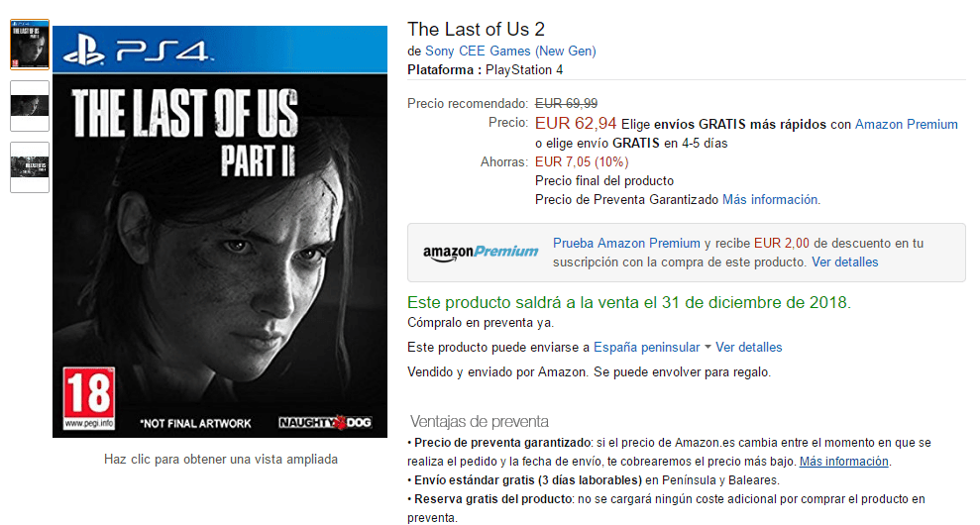Image resolution: width=980 pixels, height=525 pixels.
Task: Open Ver detalles in Premium offer box
Action: pyautogui.click(x=845, y=262)
